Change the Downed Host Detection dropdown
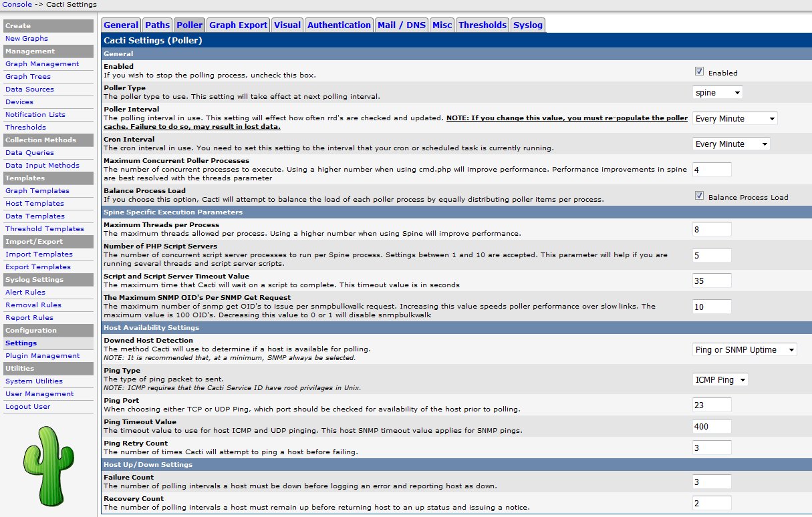812x517 pixels. [x=745, y=349]
